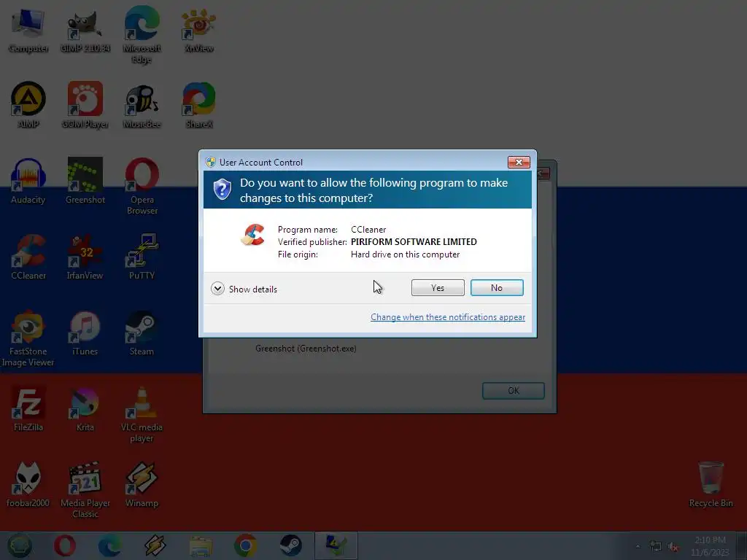The image size is (747, 560).
Task: Open the Krita desktop shortcut
Action: 85,409
